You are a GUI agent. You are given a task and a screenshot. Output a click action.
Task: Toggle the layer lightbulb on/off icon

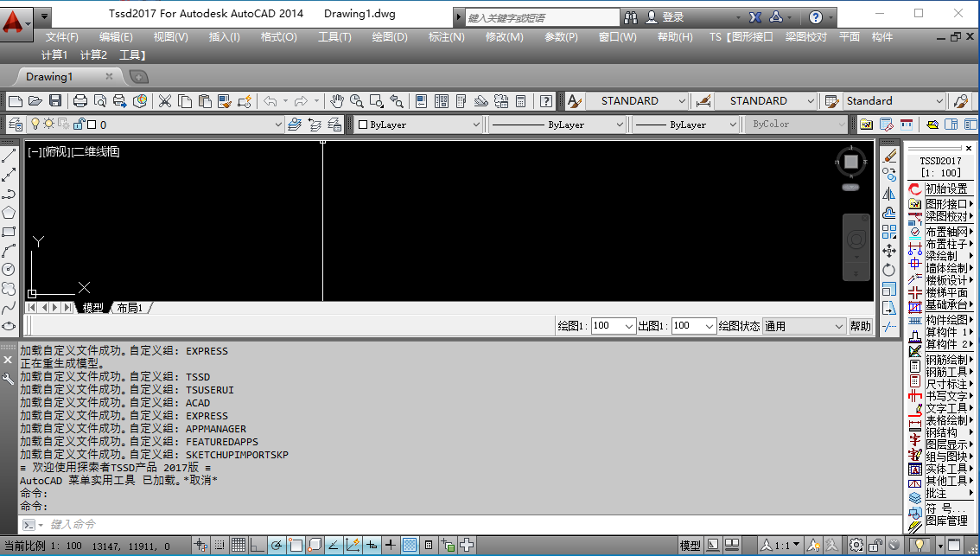pos(35,124)
